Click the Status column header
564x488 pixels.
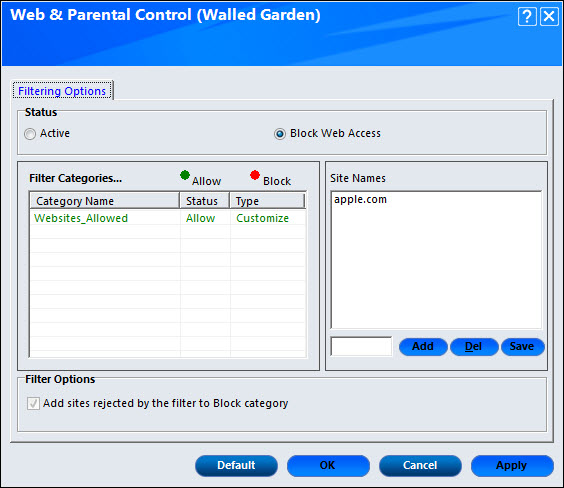(x=204, y=201)
